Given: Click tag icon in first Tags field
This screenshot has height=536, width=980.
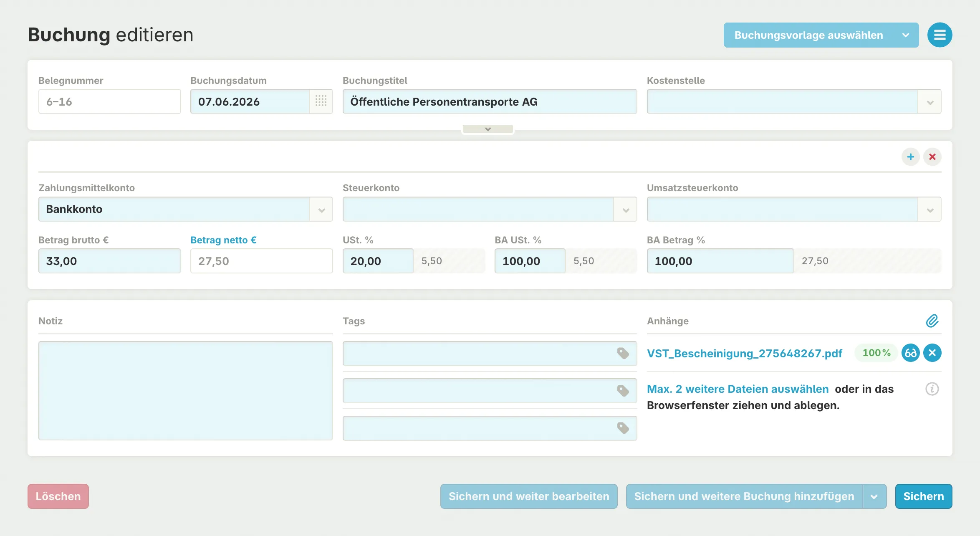Looking at the screenshot, I should tap(623, 354).
